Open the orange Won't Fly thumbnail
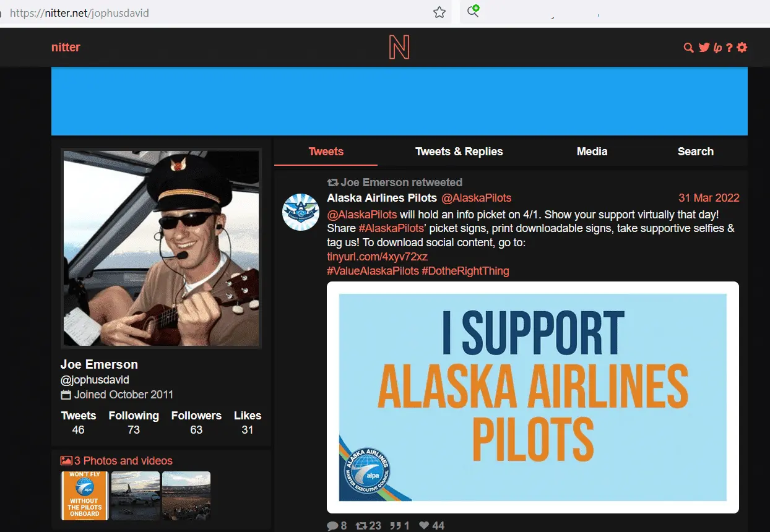Image resolution: width=770 pixels, height=532 pixels. click(85, 496)
